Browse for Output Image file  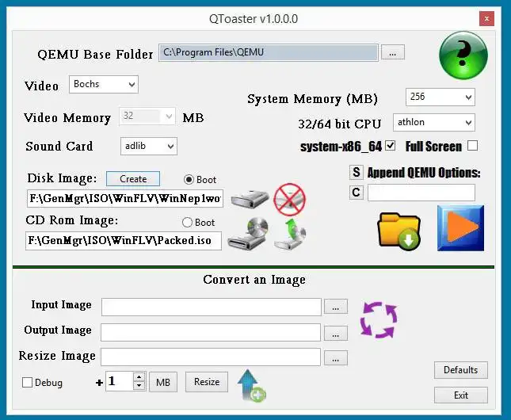[x=336, y=333]
